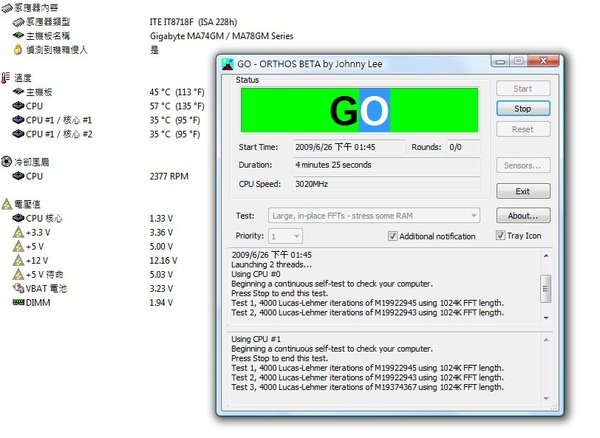This screenshot has height=438, width=600.
Task: Click the green GO status banner
Action: click(x=359, y=110)
